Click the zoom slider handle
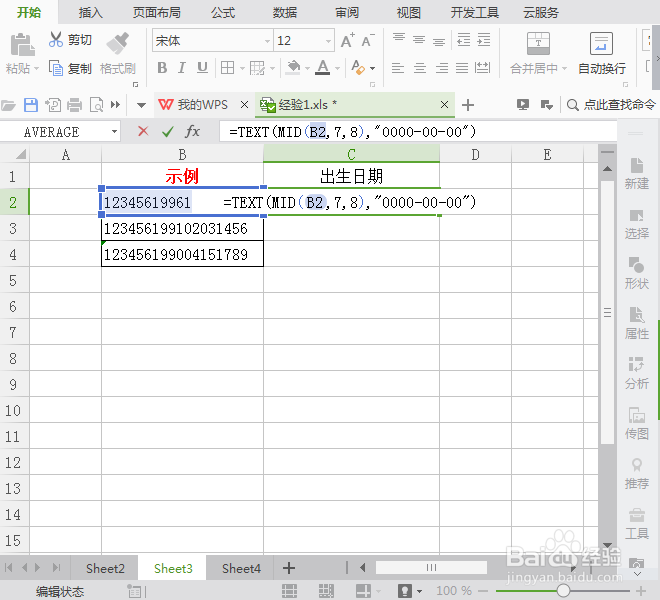Image resolution: width=660 pixels, height=600 pixels. tap(563, 590)
